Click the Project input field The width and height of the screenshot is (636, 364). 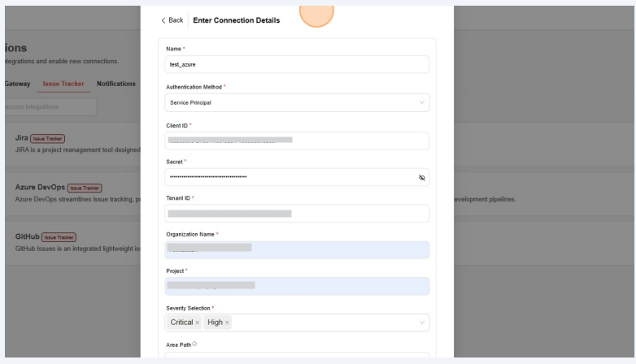coord(297,286)
